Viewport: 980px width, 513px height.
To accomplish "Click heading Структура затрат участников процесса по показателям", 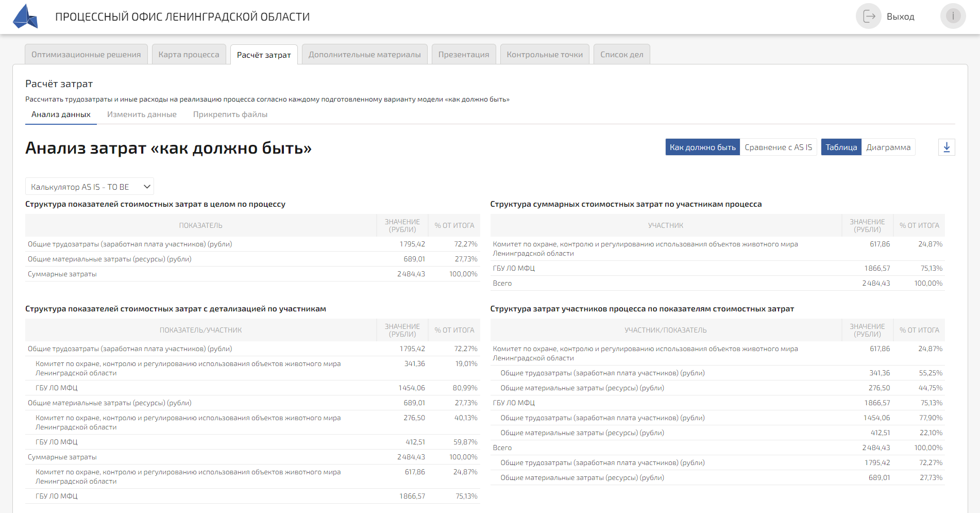I will pos(642,309).
